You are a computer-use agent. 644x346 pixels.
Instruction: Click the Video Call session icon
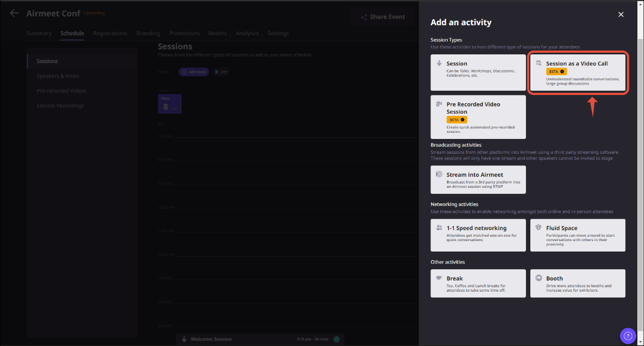(539, 63)
